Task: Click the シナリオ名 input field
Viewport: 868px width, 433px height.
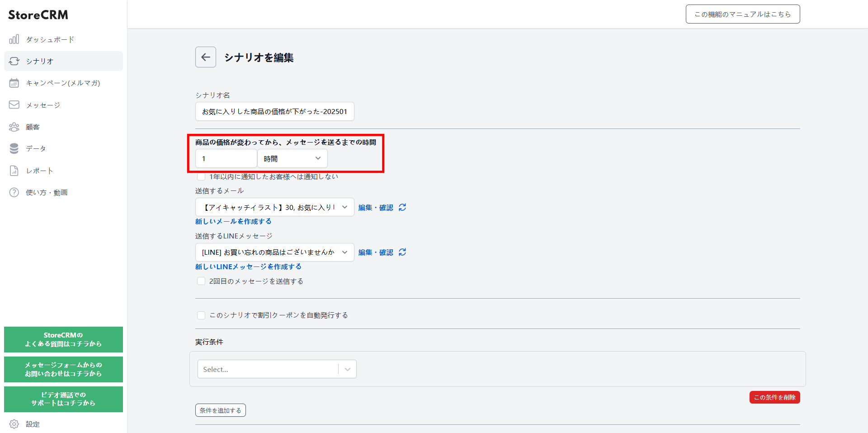Action: [x=275, y=111]
